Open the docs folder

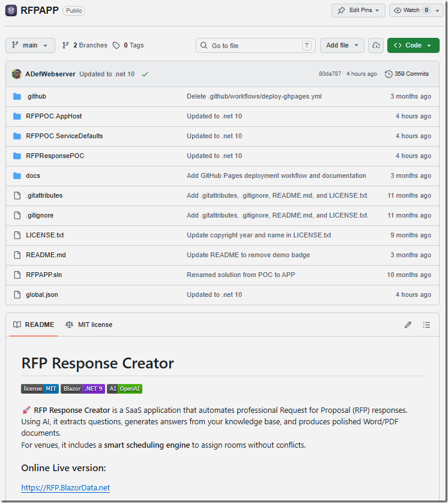click(x=33, y=176)
